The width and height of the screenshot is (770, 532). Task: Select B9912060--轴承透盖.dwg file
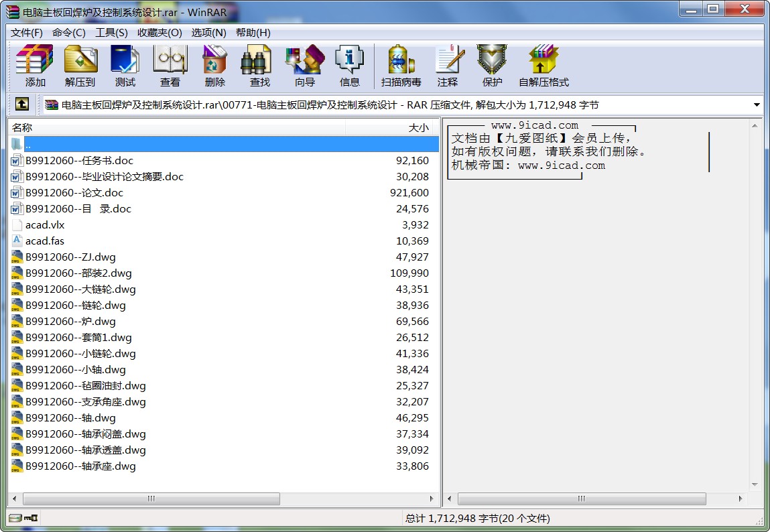(x=86, y=450)
